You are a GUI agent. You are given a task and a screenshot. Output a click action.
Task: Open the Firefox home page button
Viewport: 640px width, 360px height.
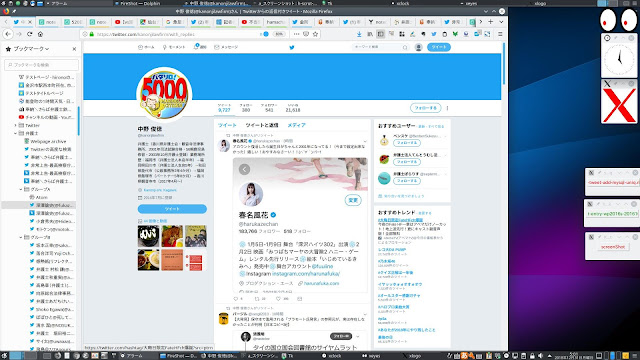pos(40,34)
